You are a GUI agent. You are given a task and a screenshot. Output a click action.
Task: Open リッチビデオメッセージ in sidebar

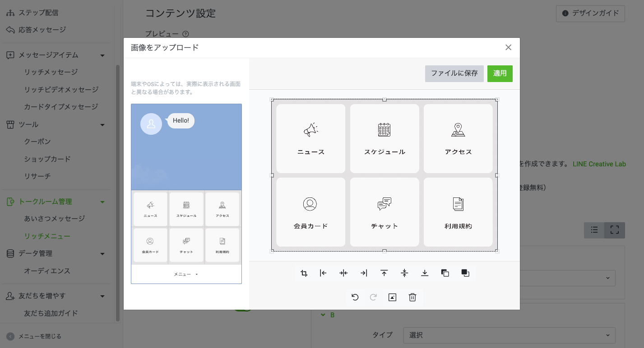(61, 90)
